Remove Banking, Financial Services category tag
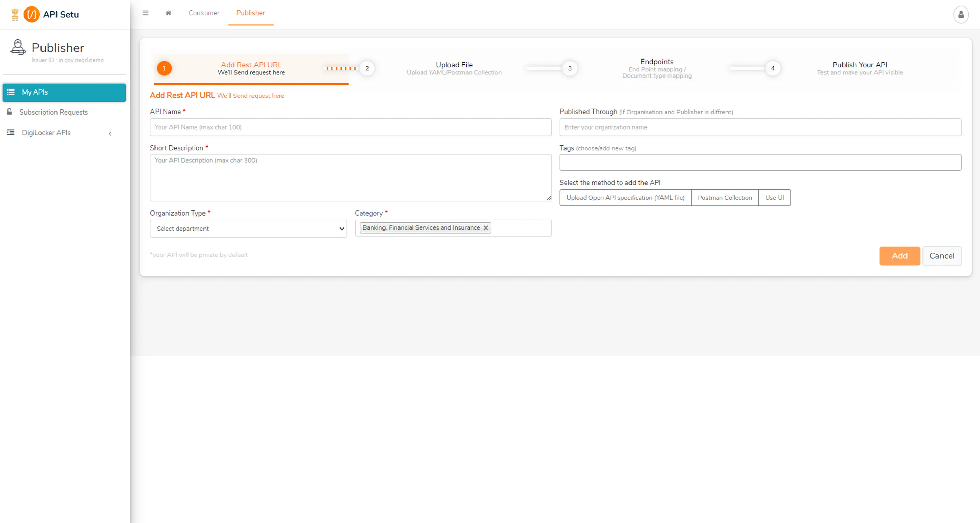The height and width of the screenshot is (523, 980). [486, 228]
